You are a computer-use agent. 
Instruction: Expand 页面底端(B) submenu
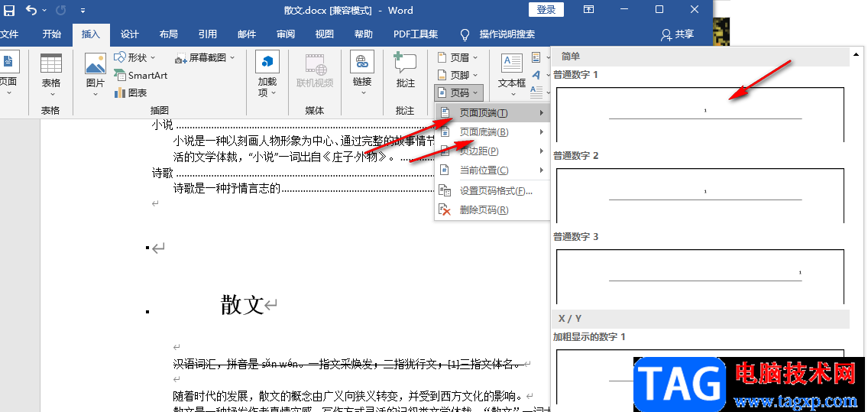(491, 132)
